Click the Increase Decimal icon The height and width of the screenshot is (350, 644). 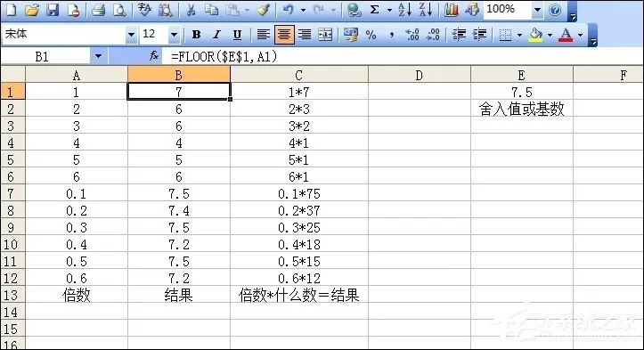(412, 35)
